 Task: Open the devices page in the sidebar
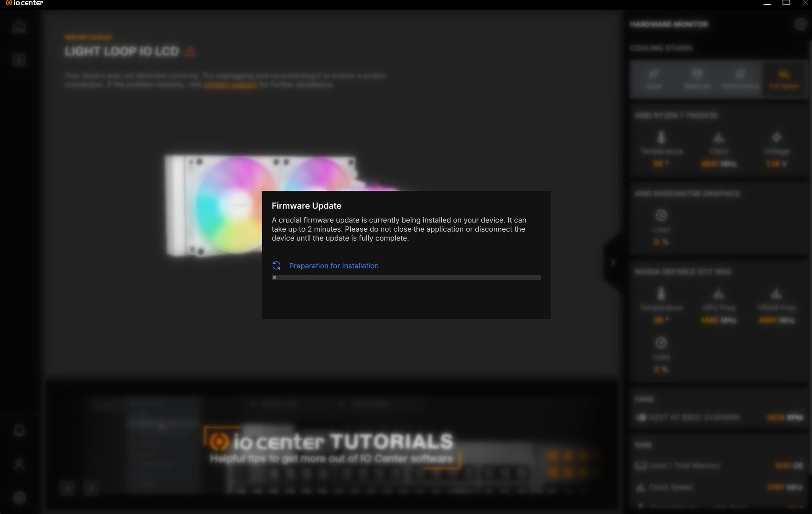(x=19, y=60)
